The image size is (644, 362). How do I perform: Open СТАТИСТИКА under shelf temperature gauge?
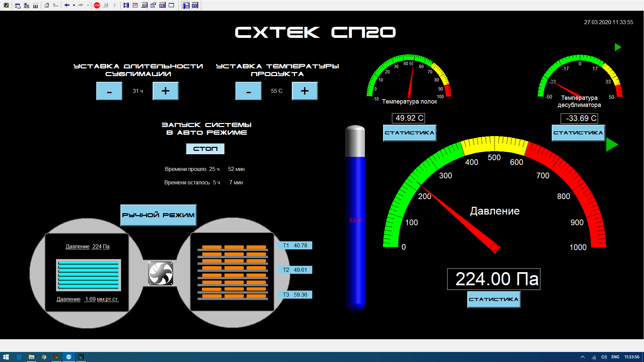tap(410, 133)
